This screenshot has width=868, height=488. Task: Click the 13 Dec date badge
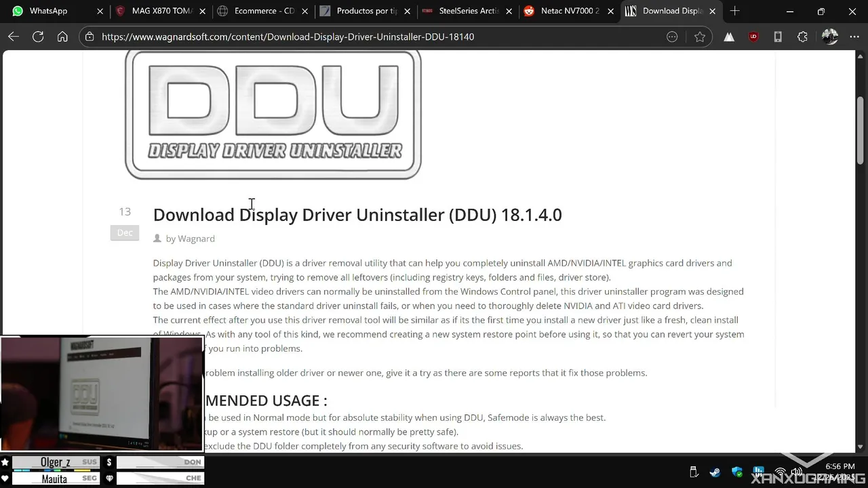tap(125, 222)
